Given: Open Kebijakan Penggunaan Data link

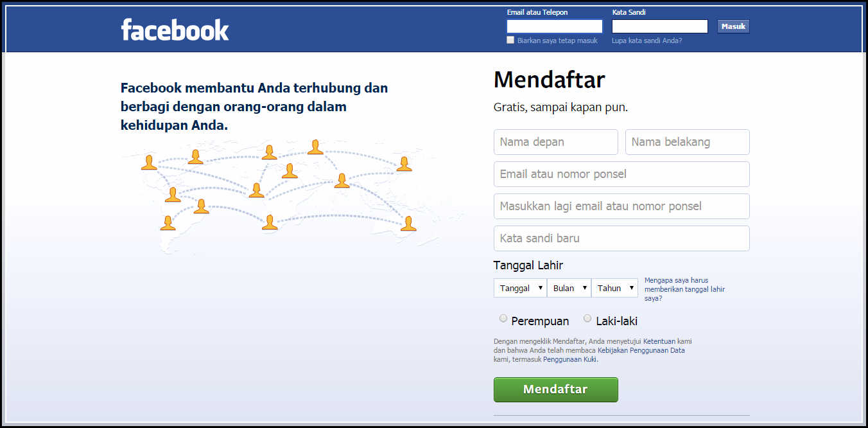Looking at the screenshot, I should click(x=641, y=350).
